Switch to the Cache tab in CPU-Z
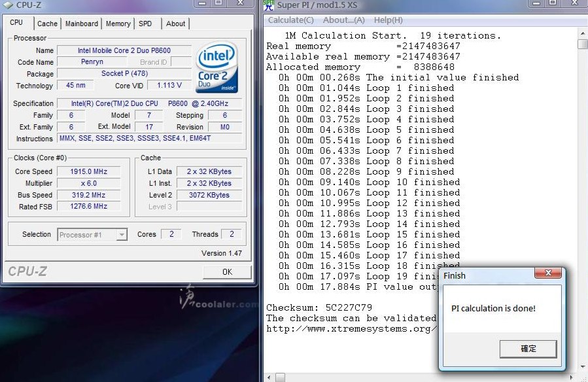 (47, 24)
